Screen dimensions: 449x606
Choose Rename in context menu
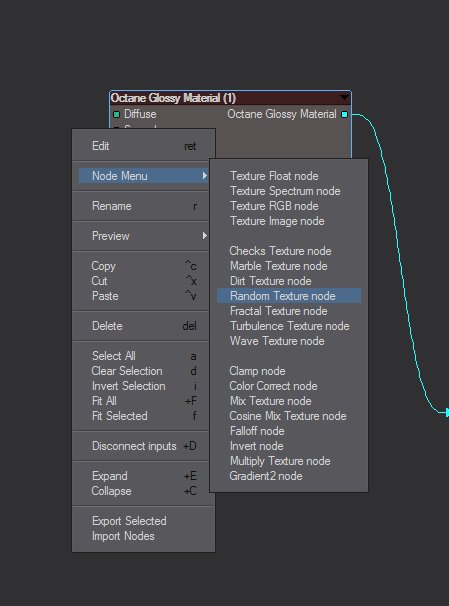pos(143,206)
